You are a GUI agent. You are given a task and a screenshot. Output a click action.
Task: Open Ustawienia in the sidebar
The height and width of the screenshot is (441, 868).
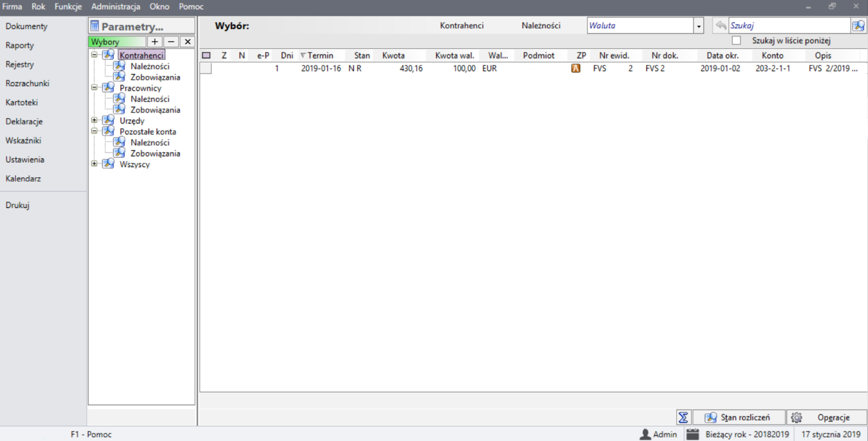(25, 160)
